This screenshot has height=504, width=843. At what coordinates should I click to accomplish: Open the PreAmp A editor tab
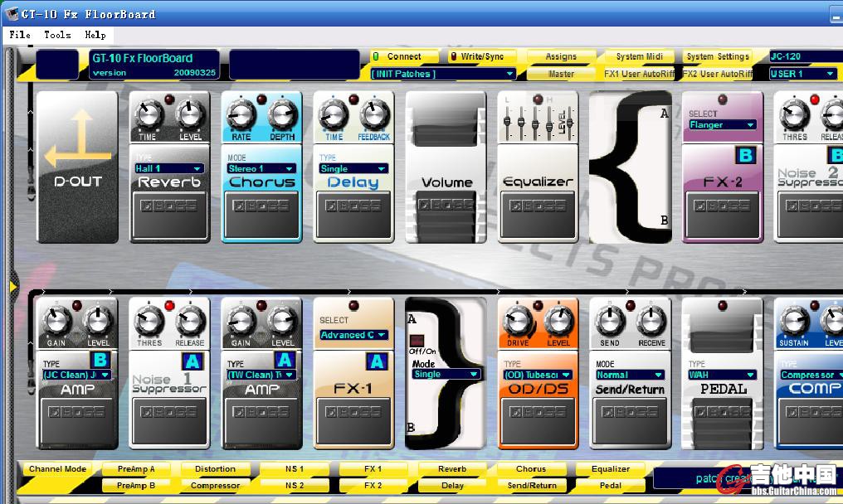click(136, 469)
